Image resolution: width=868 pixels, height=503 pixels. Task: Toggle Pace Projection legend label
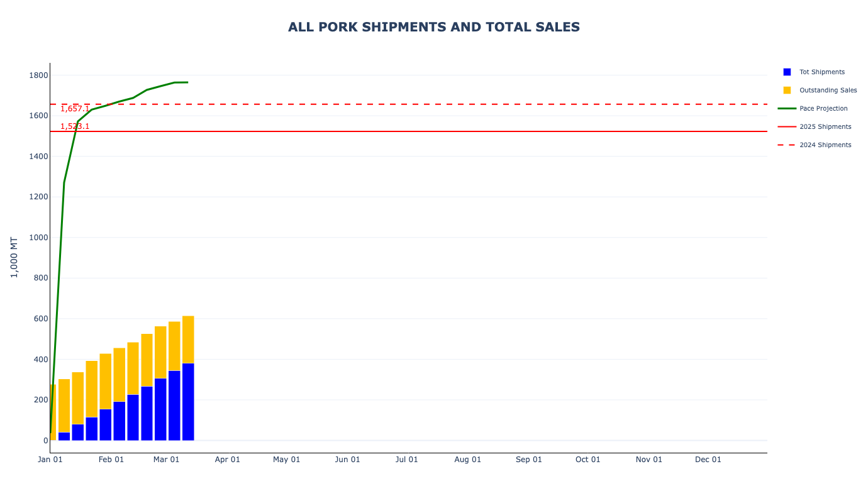pyautogui.click(x=823, y=109)
